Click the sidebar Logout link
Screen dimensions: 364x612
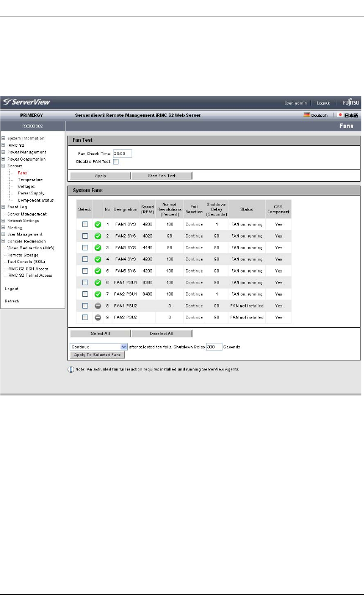point(12,289)
